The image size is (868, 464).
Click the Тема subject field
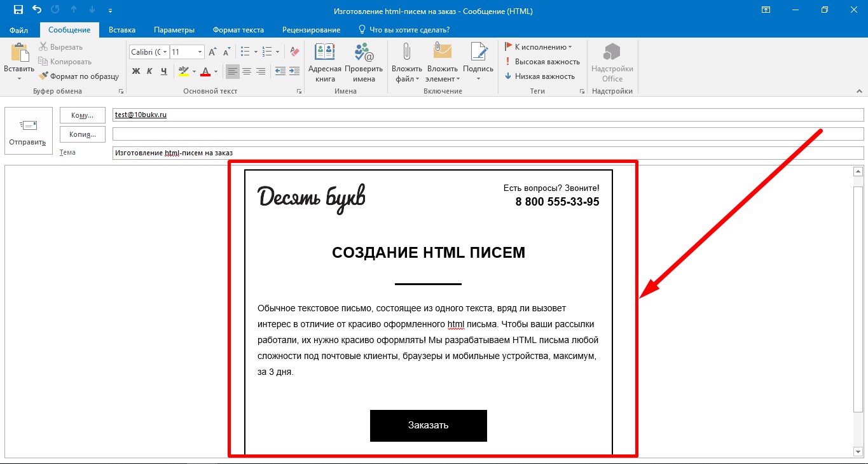[488, 153]
